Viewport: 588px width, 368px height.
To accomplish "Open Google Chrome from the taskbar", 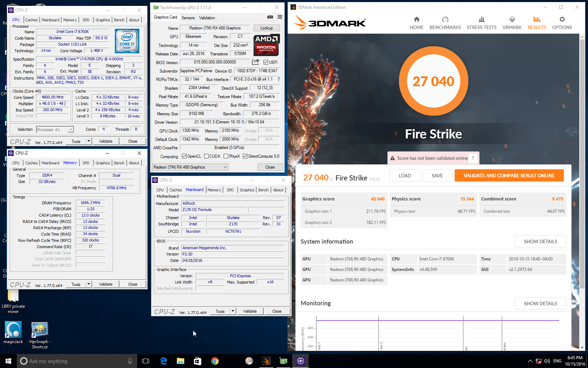I will (x=215, y=361).
